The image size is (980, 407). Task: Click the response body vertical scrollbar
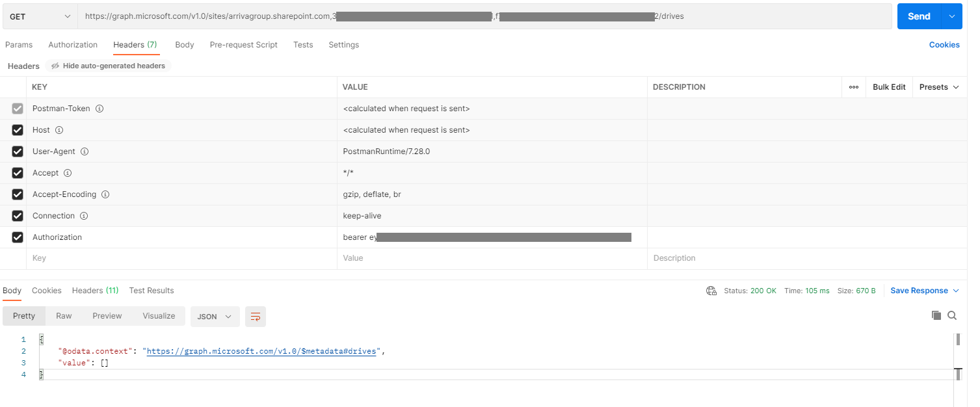pyautogui.click(x=958, y=339)
